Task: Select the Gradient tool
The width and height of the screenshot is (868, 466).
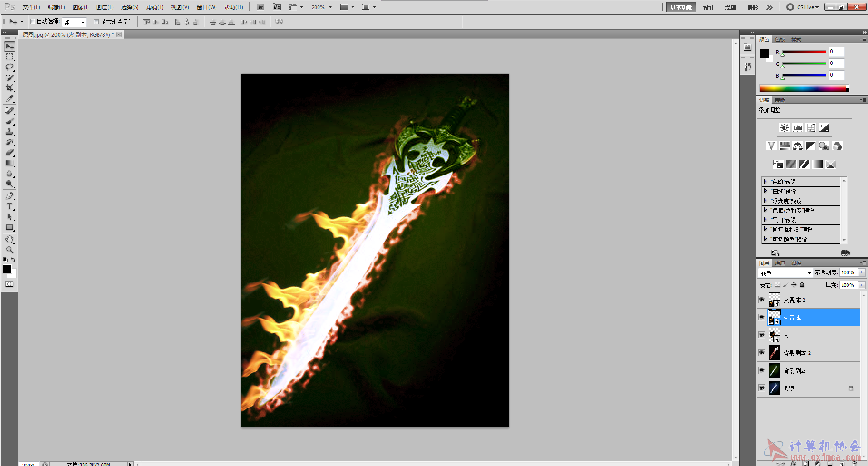Action: (10, 163)
